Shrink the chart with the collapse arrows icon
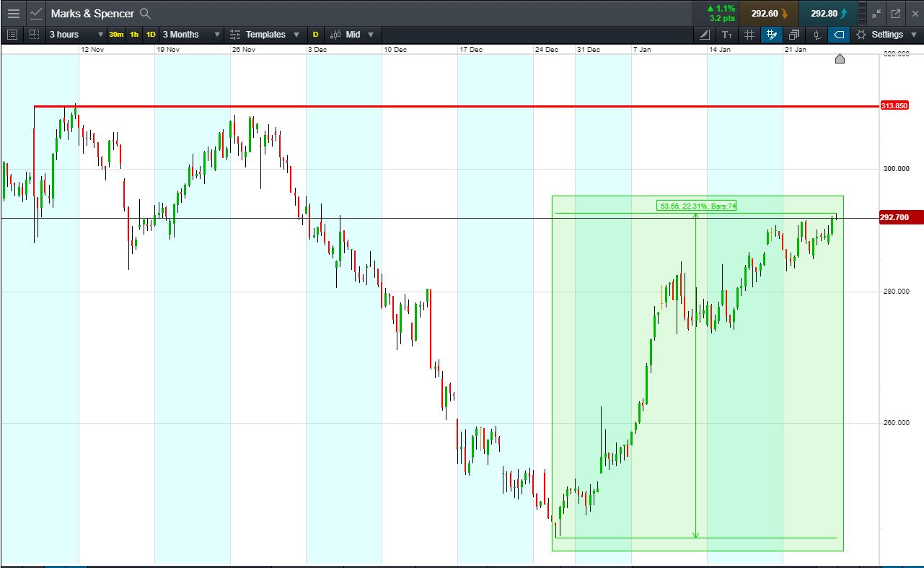The height and width of the screenshot is (568, 924). pyautogui.click(x=876, y=13)
